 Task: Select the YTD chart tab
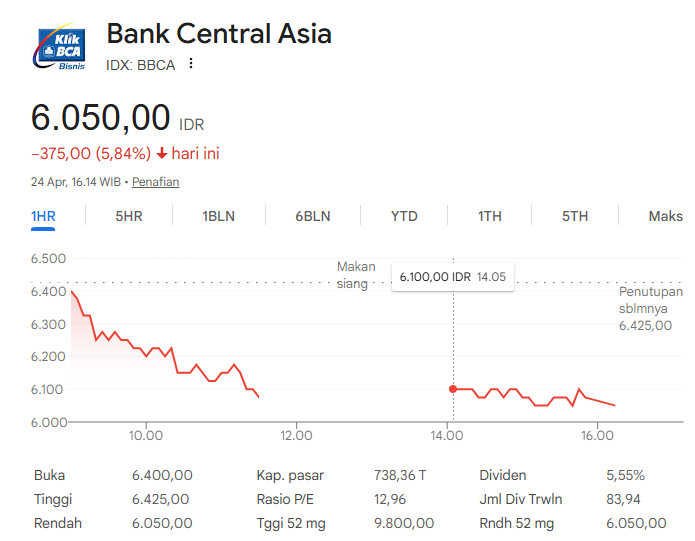click(x=404, y=216)
